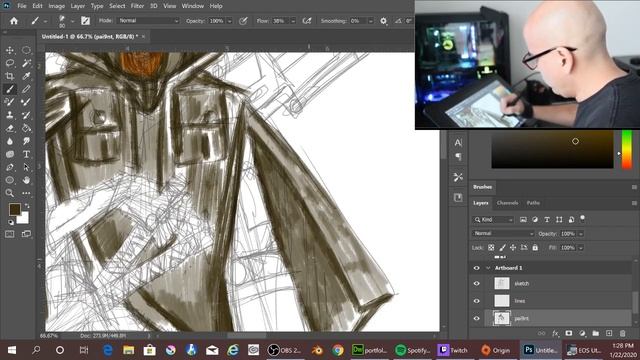Image resolution: width=640 pixels, height=360 pixels.
Task: Open layer blend mode Normal dropdown
Action: (503, 233)
